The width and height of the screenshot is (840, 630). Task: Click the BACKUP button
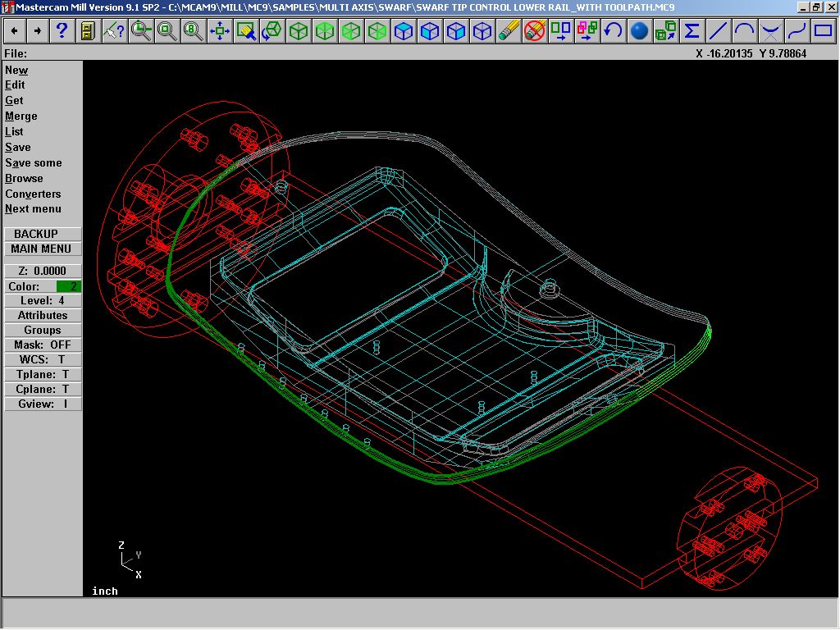pos(43,234)
